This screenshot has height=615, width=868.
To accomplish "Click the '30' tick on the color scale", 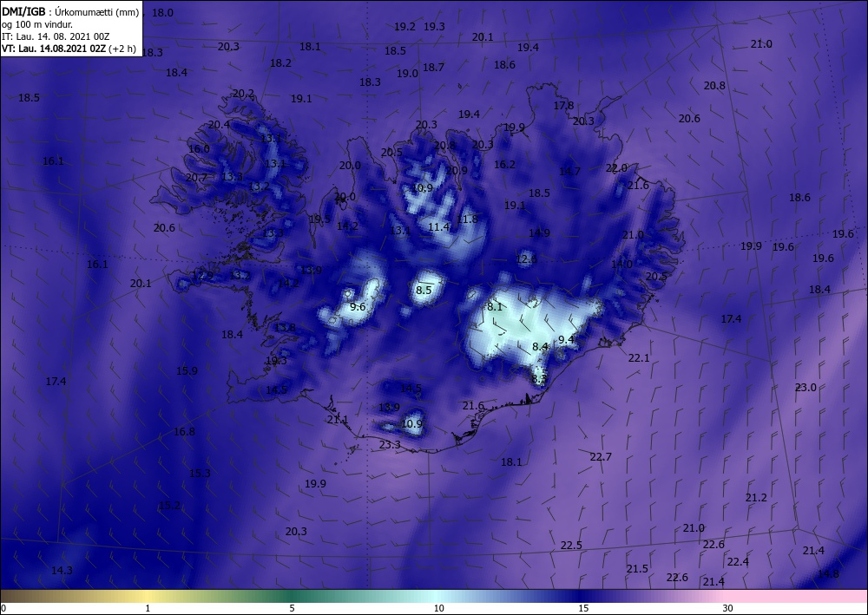I will [x=728, y=608].
